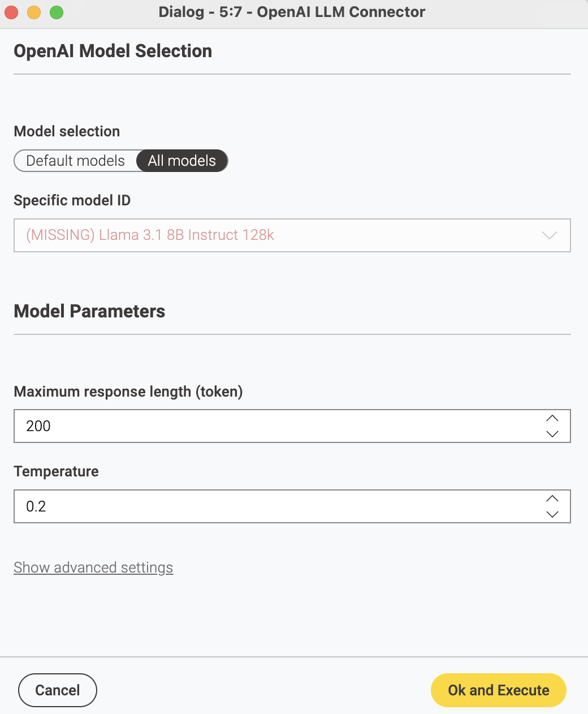Expand the Specific model ID chevron
Image resolution: width=588 pixels, height=714 pixels.
(x=550, y=235)
